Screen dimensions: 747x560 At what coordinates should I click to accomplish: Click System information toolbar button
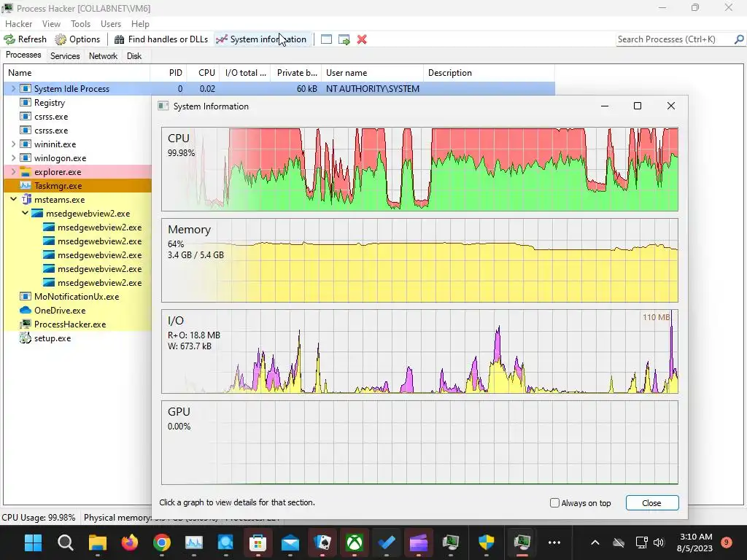point(261,39)
